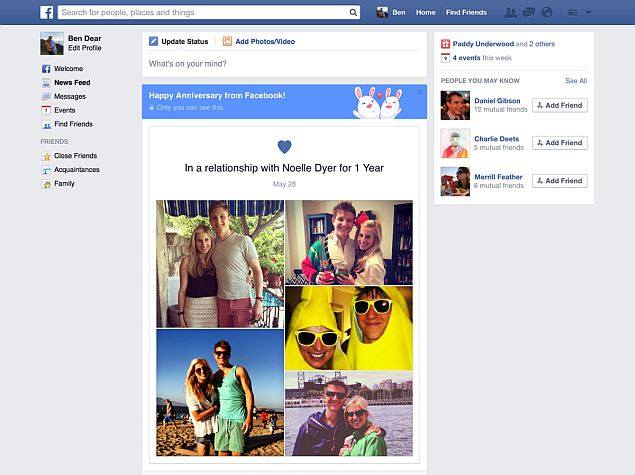Open privacy shortcuts lock icon
Screen dimensions: 635x475
[x=572, y=12]
